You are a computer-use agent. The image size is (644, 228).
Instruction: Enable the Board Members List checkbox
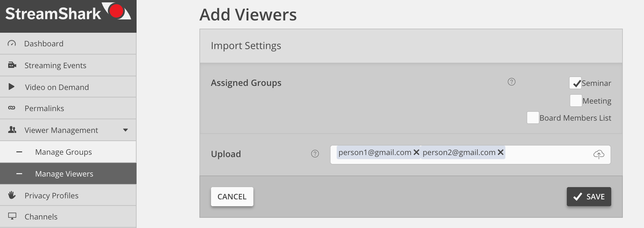533,118
